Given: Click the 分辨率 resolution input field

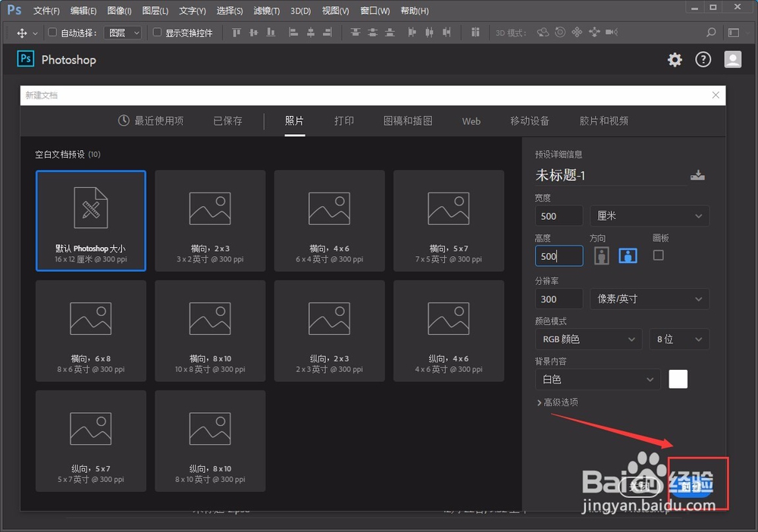Looking at the screenshot, I should 559,299.
